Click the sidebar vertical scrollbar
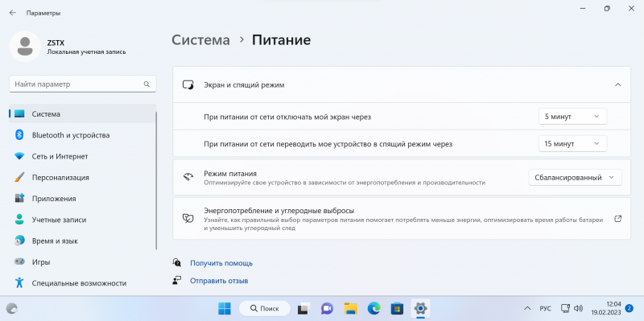The height and width of the screenshot is (321, 644). click(156, 181)
